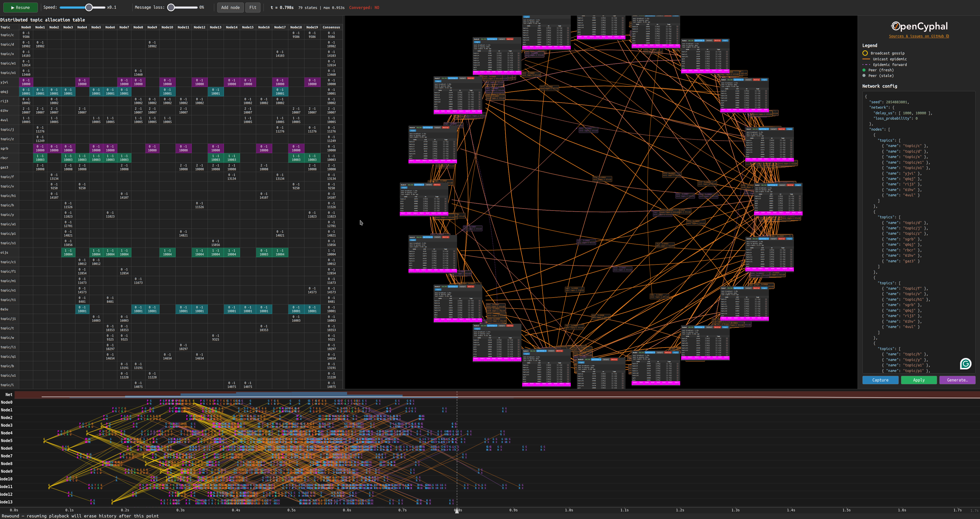Screen dimensions: 980x519
Task: Destroy Node15 using red button
Action: tap(437, 185)
